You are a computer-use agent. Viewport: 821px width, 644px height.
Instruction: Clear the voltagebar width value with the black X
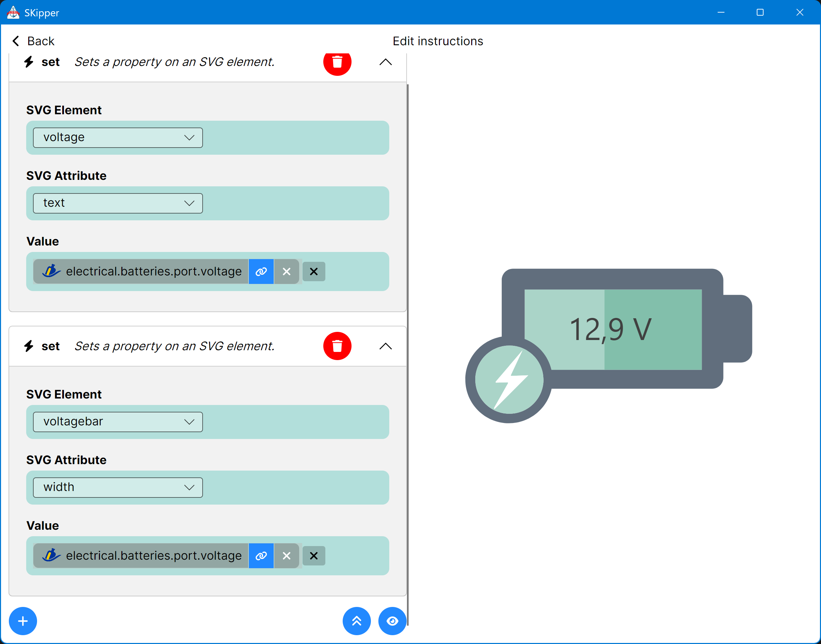(x=314, y=555)
